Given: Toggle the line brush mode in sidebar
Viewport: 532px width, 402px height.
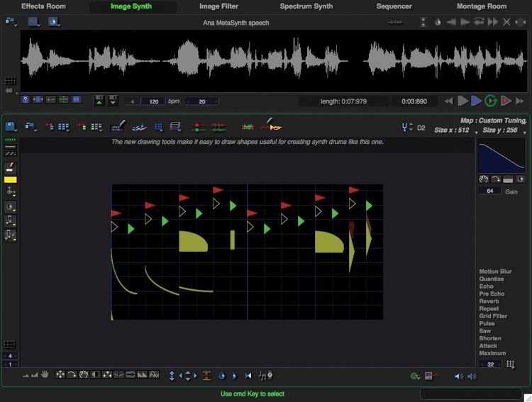Looking at the screenshot, I should pos(11,147).
